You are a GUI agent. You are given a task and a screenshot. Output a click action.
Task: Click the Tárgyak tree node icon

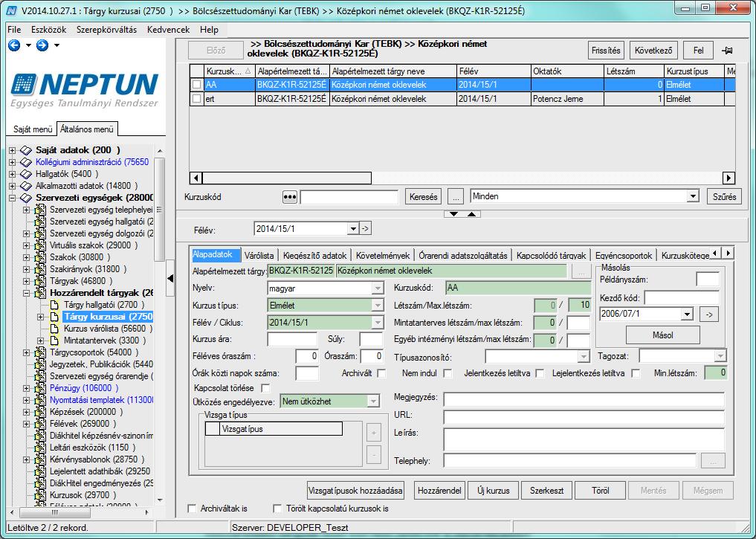[x=40, y=281]
